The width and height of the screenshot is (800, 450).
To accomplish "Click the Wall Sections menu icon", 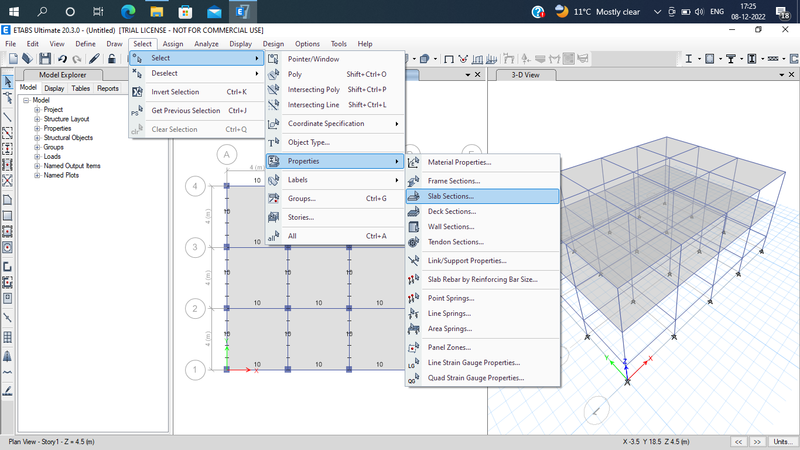I will point(414,227).
